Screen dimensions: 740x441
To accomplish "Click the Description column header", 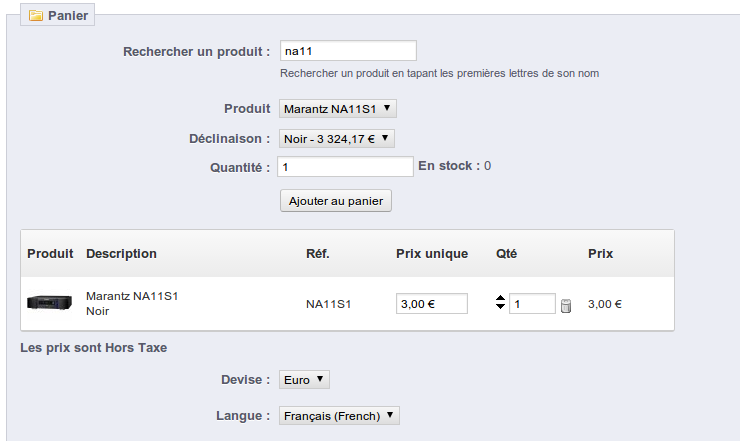I will tap(121, 254).
